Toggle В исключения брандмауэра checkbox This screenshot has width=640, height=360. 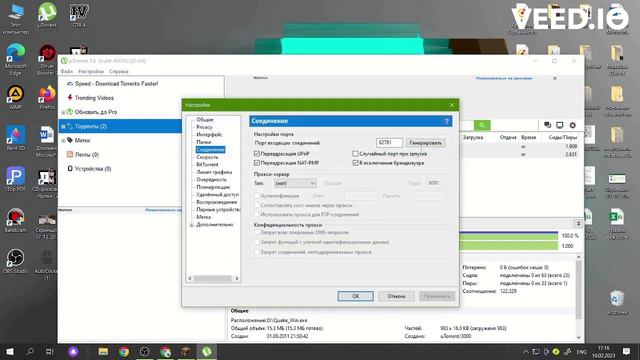[355, 162]
